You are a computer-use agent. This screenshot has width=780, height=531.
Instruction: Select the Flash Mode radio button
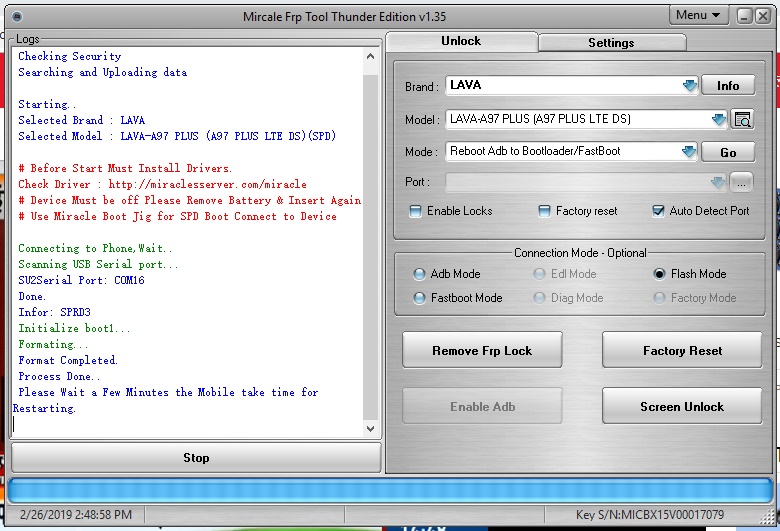(x=659, y=274)
